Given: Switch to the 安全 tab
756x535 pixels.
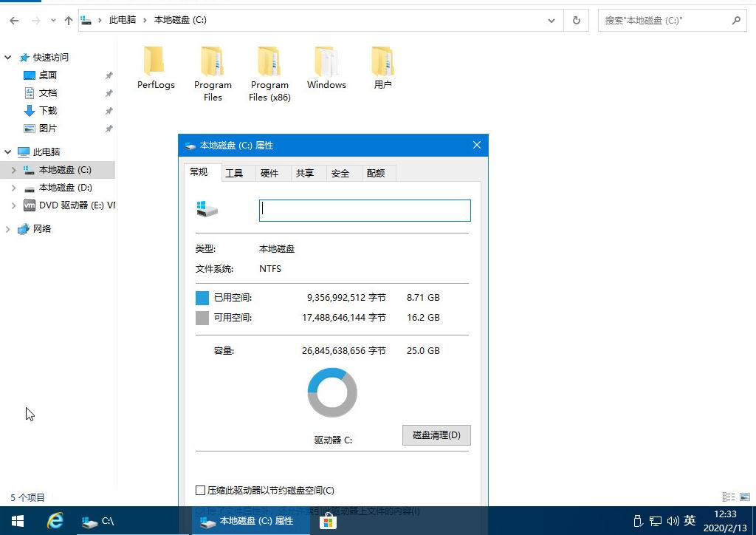Looking at the screenshot, I should pyautogui.click(x=340, y=173).
